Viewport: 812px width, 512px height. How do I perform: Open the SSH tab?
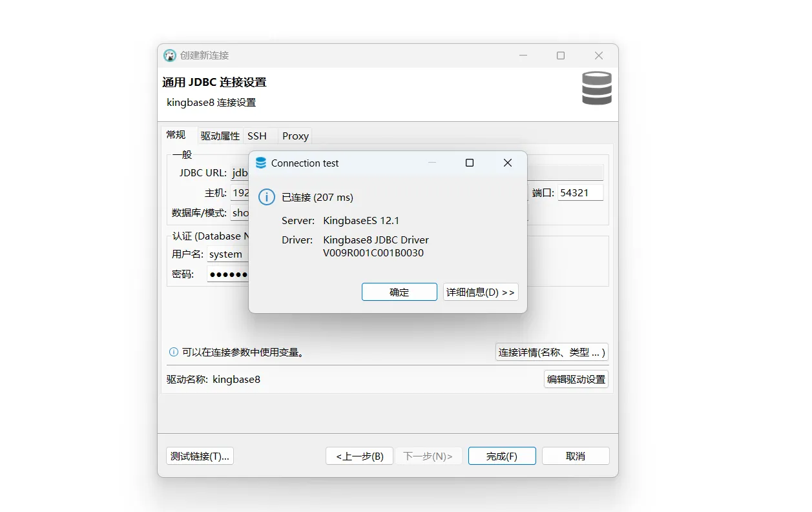coord(257,136)
